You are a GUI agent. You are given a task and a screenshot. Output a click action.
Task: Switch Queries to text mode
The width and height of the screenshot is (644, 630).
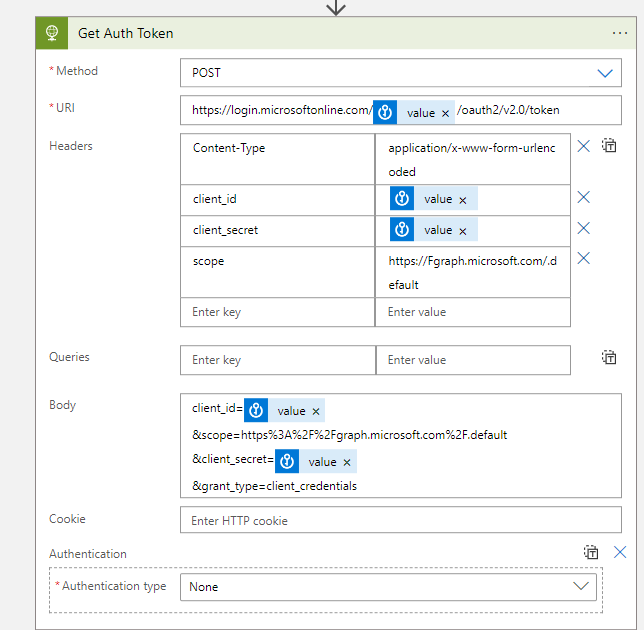click(x=609, y=357)
